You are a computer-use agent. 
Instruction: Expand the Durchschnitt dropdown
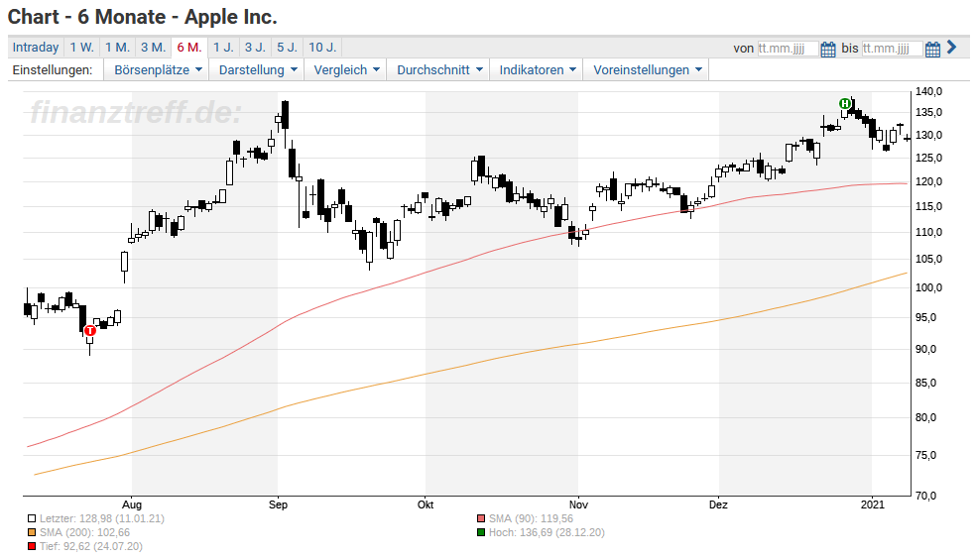(439, 69)
